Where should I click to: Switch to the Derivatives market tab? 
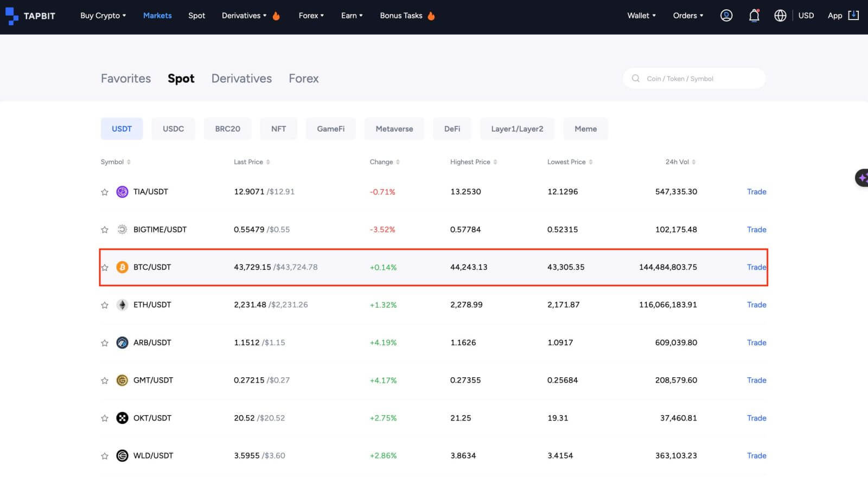[x=241, y=79]
